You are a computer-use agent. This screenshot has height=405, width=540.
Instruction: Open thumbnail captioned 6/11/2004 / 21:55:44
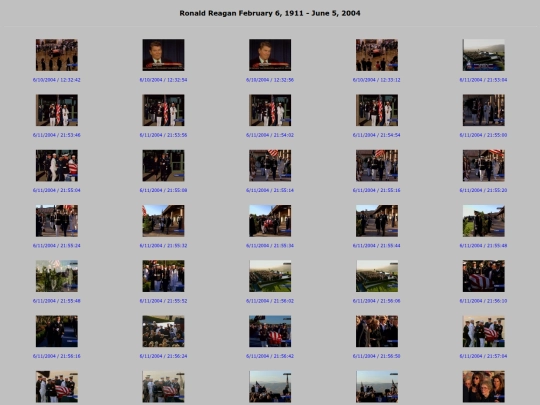(377, 221)
